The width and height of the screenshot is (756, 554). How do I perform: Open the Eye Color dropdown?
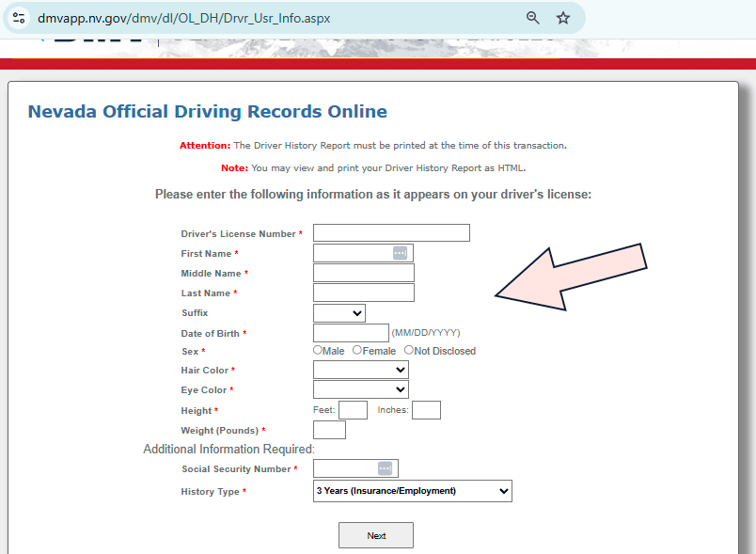click(361, 389)
